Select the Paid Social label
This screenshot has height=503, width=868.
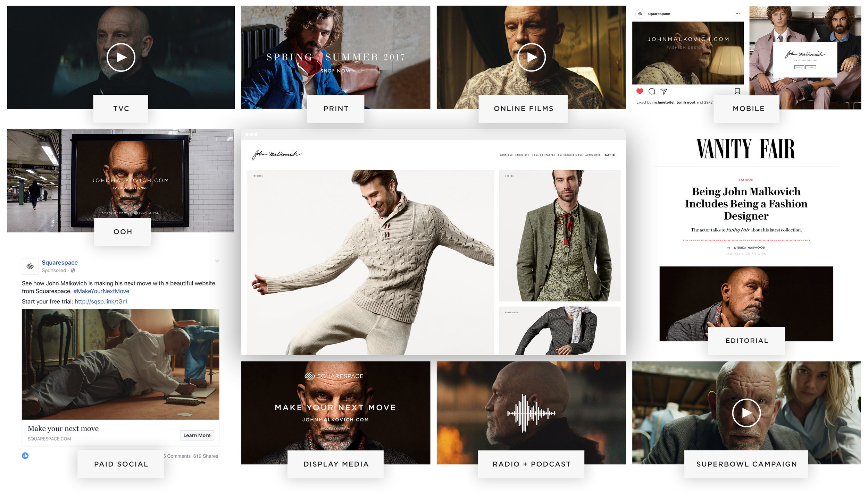click(121, 464)
